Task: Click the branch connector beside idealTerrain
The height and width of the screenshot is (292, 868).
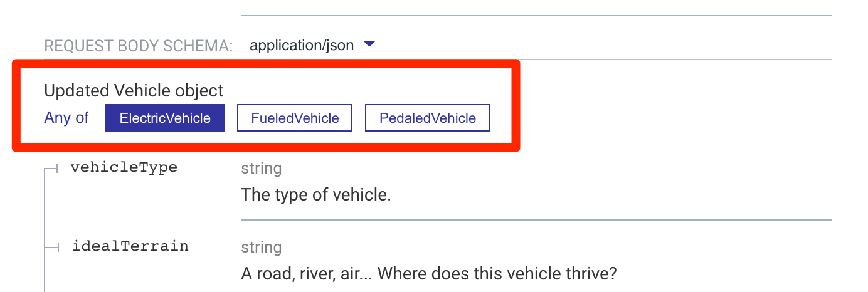Action: point(51,247)
